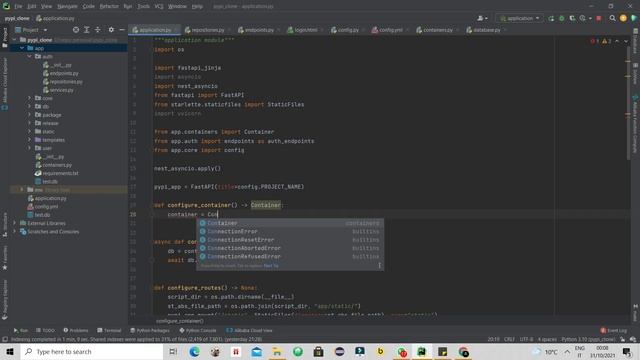Open the Python Console tool window
The width and height of the screenshot is (640, 360).
[198, 330]
